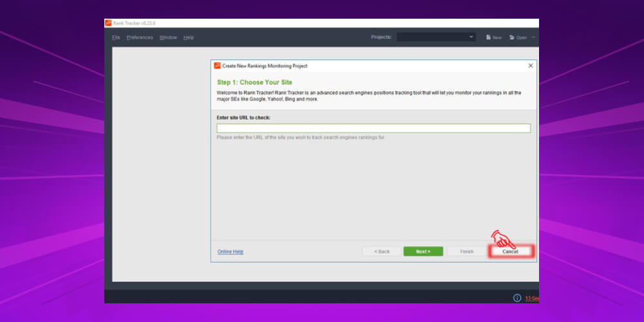The width and height of the screenshot is (644, 322).
Task: Click the Back button
Action: 381,251
